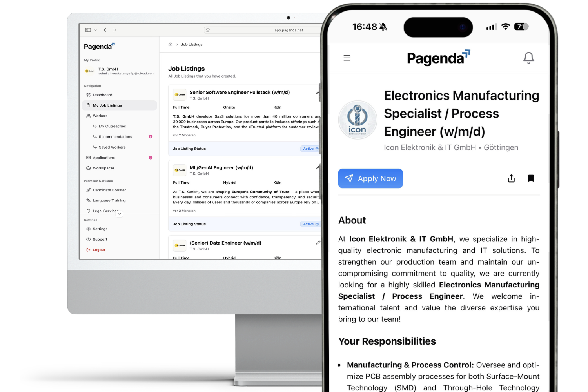
Task: Click the Electronics Manufacturing Specialist job title
Action: coord(461,114)
